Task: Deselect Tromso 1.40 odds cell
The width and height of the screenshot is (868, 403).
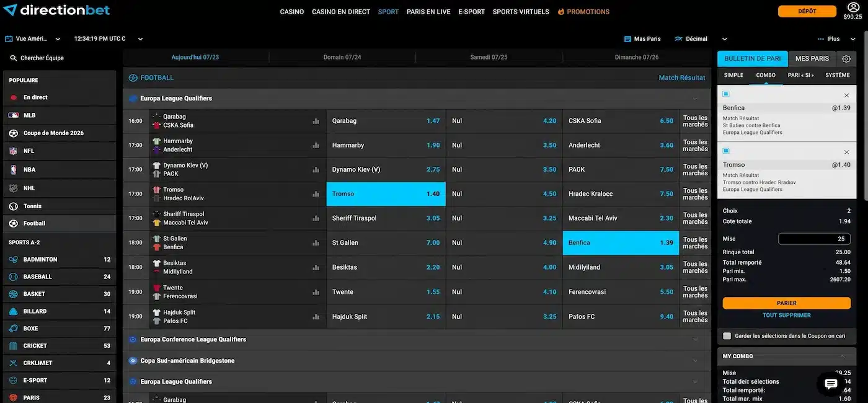Action: pos(386,194)
